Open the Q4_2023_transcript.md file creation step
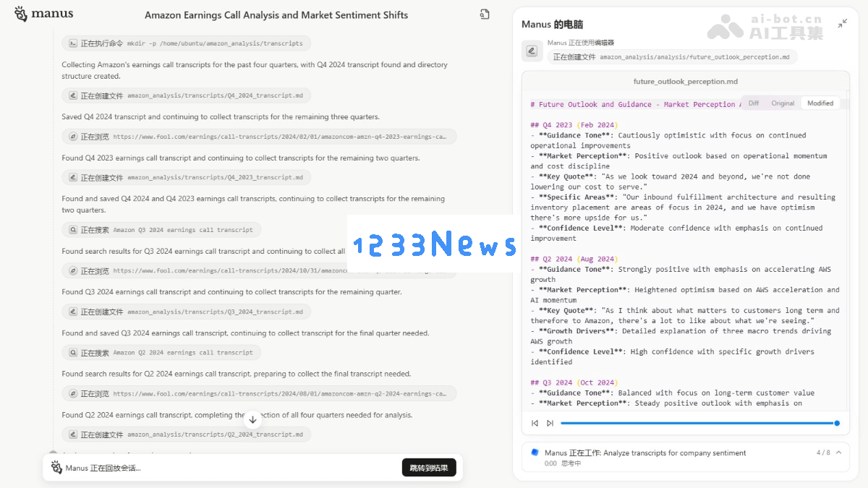The width and height of the screenshot is (868, 488). [x=187, y=177]
